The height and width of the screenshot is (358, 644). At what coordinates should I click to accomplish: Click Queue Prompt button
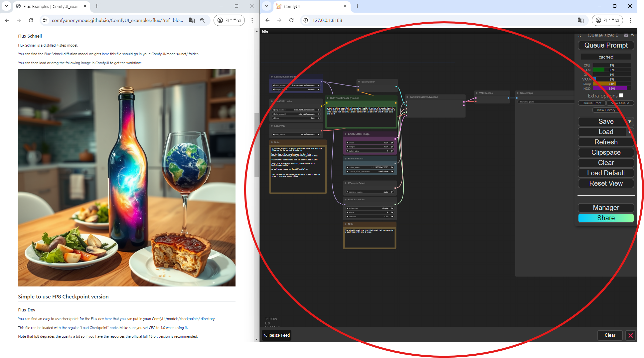pos(606,46)
